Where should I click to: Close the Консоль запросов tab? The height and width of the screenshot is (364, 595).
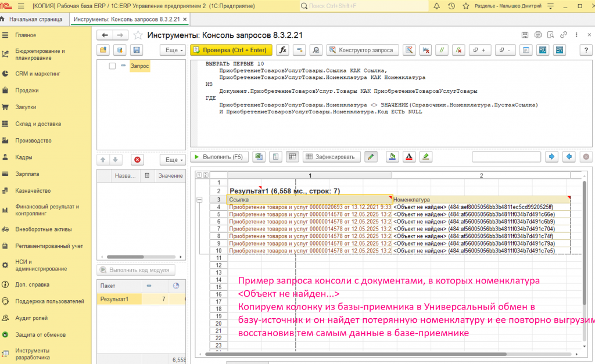[185, 19]
